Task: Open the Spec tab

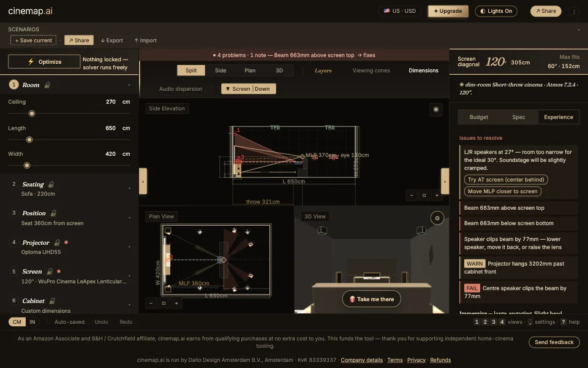Action: click(x=519, y=117)
